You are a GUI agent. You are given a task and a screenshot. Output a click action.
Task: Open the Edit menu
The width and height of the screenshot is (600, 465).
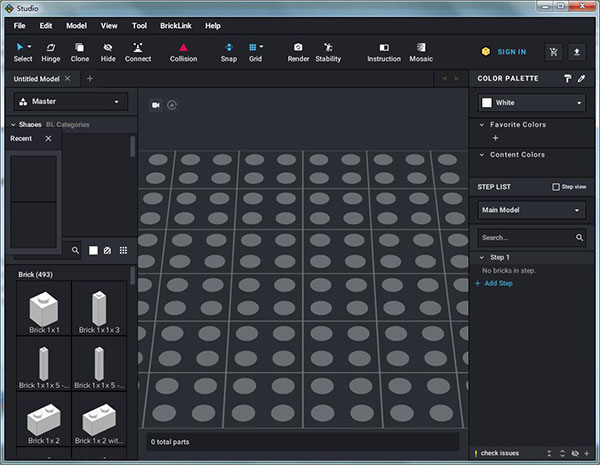[x=46, y=26]
